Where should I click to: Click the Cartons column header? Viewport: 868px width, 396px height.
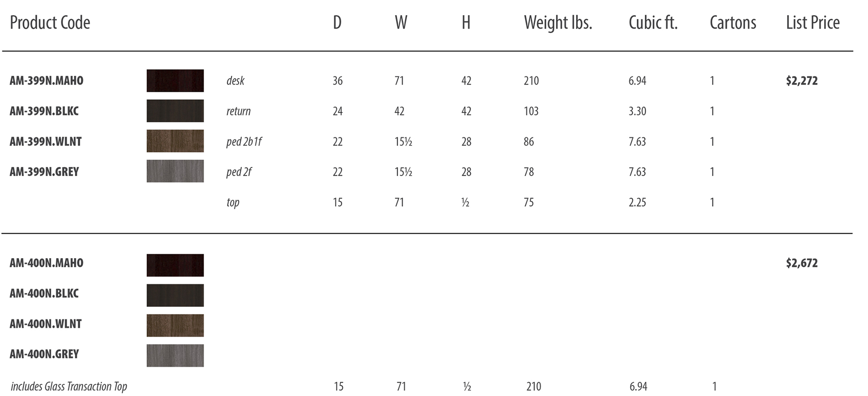pyautogui.click(x=733, y=23)
